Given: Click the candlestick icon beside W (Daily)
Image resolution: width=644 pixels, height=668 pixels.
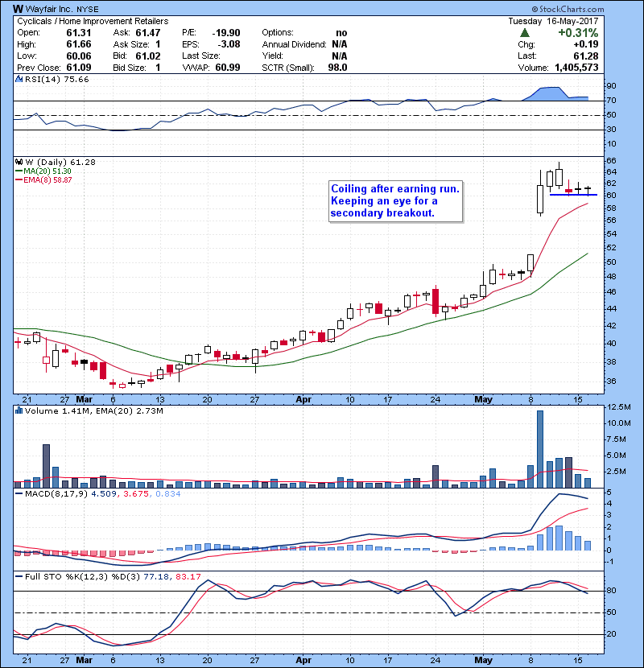Looking at the screenshot, I should click(x=19, y=162).
